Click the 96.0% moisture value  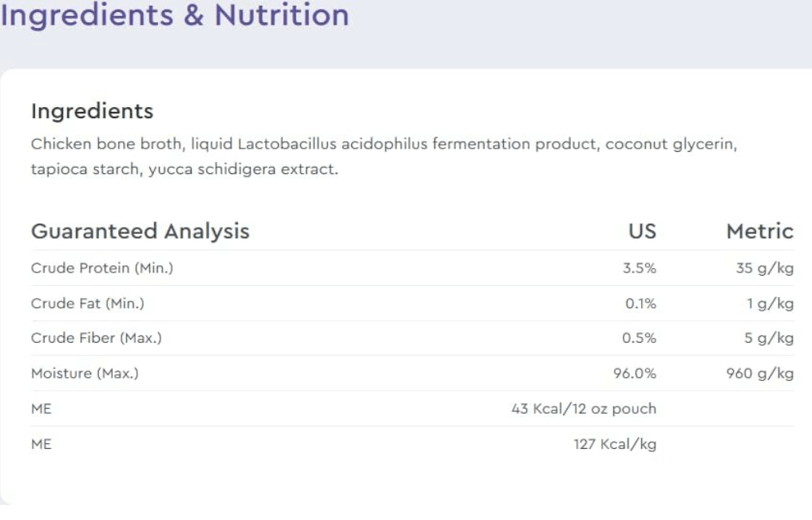click(x=635, y=374)
